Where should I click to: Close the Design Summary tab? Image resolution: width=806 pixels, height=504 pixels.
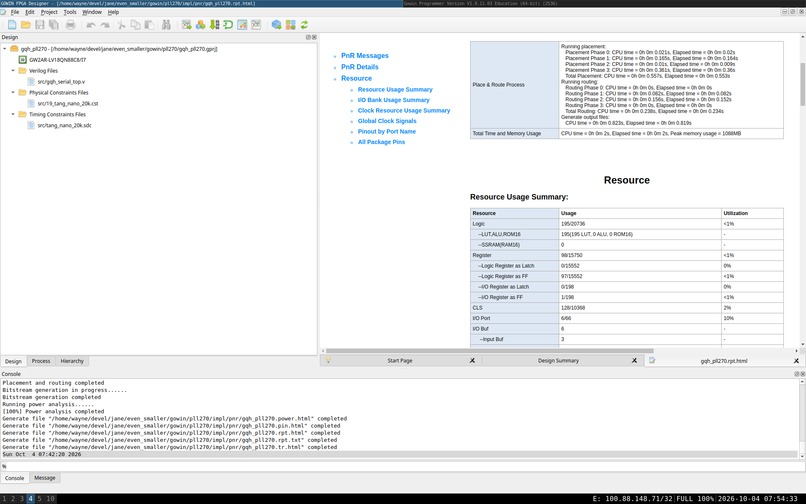[634, 361]
